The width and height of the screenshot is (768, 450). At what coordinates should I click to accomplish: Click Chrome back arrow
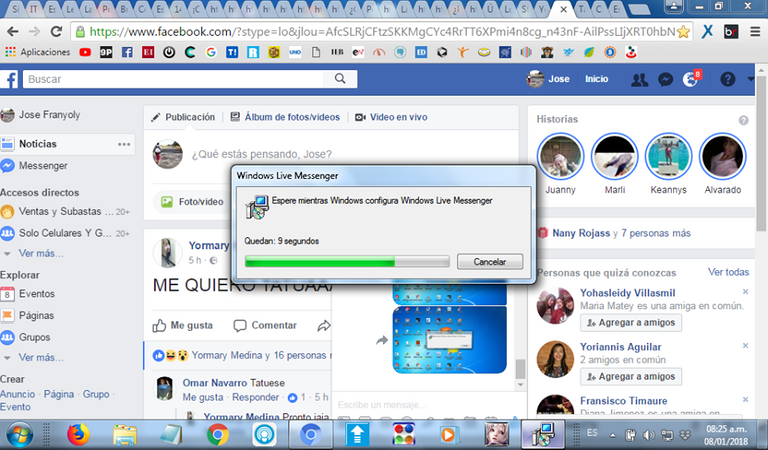click(13, 32)
